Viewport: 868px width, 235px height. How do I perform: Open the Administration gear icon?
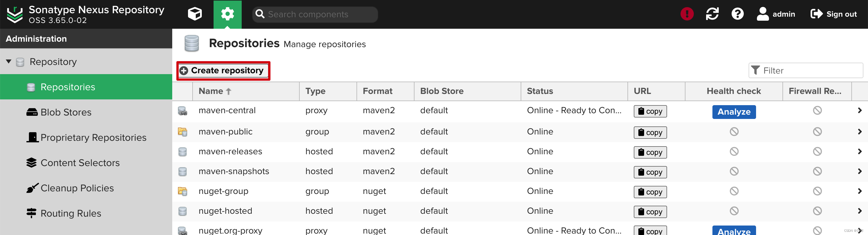tap(227, 14)
